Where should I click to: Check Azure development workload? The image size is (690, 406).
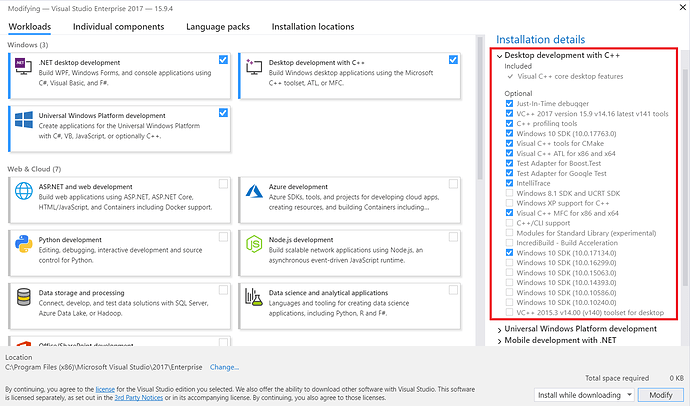(x=453, y=184)
